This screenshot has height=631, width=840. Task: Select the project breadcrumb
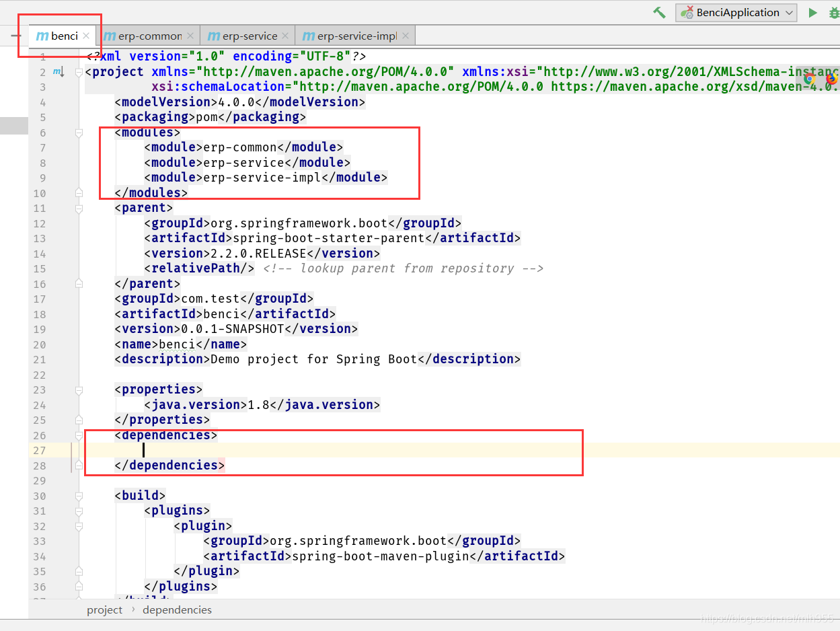coord(105,610)
